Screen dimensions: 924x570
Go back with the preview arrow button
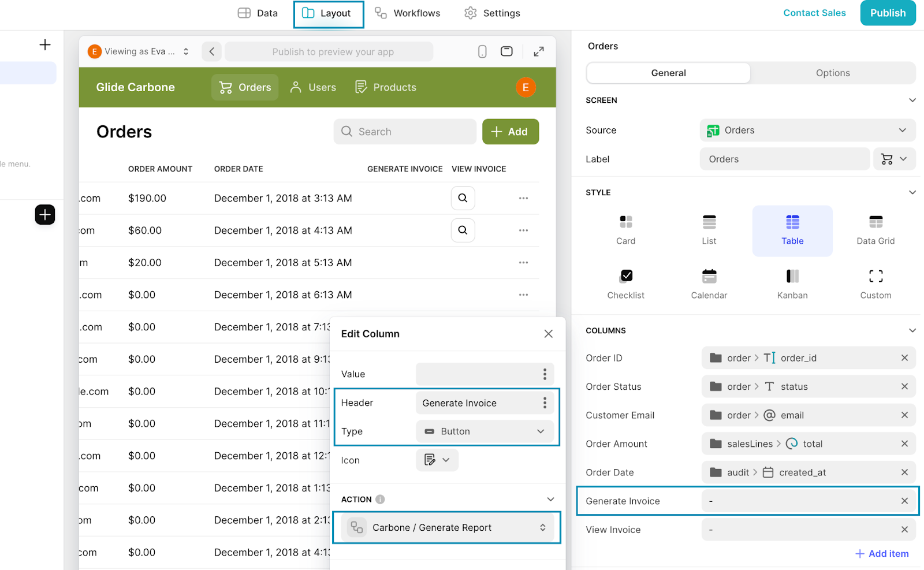212,51
